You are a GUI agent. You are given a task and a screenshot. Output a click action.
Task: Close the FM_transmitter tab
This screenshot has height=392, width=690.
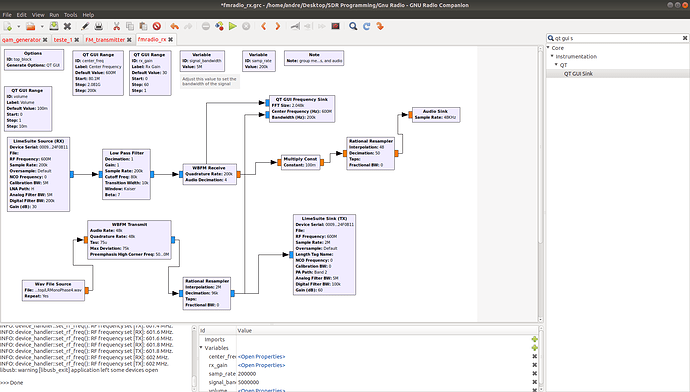click(x=129, y=40)
